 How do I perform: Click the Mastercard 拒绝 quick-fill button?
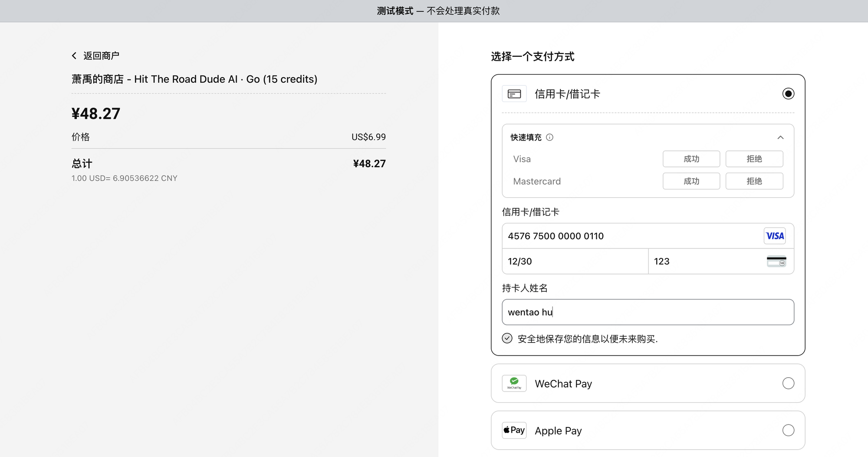click(x=754, y=181)
